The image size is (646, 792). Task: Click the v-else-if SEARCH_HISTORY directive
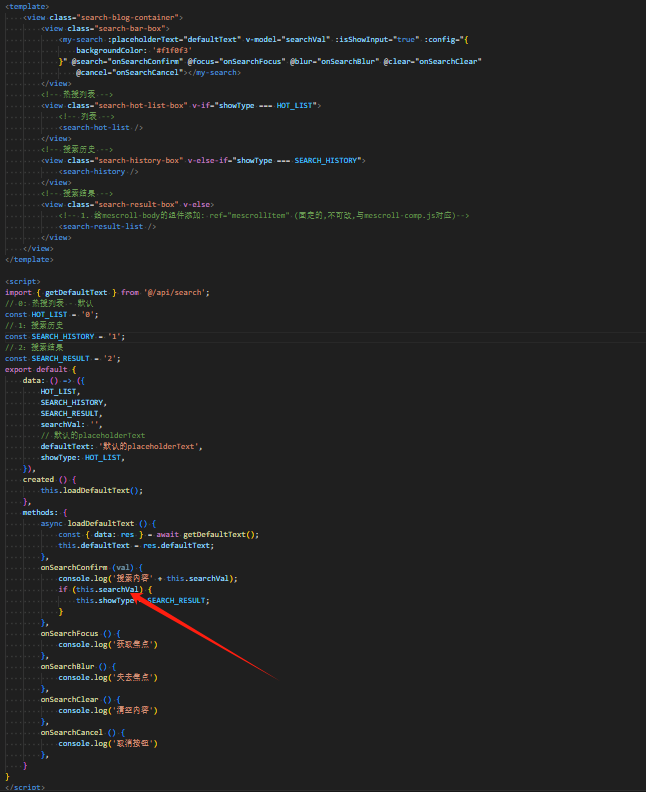(274, 161)
